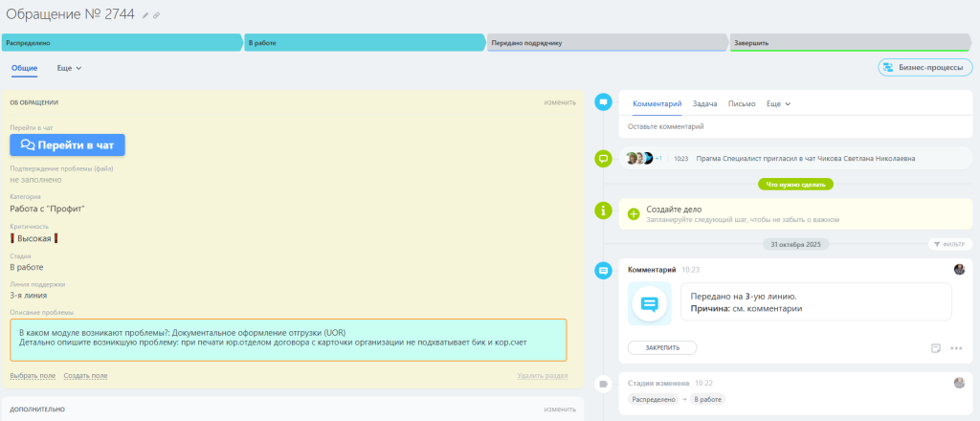
Task: Select the Передано подрядчику stage
Action: [x=608, y=43]
